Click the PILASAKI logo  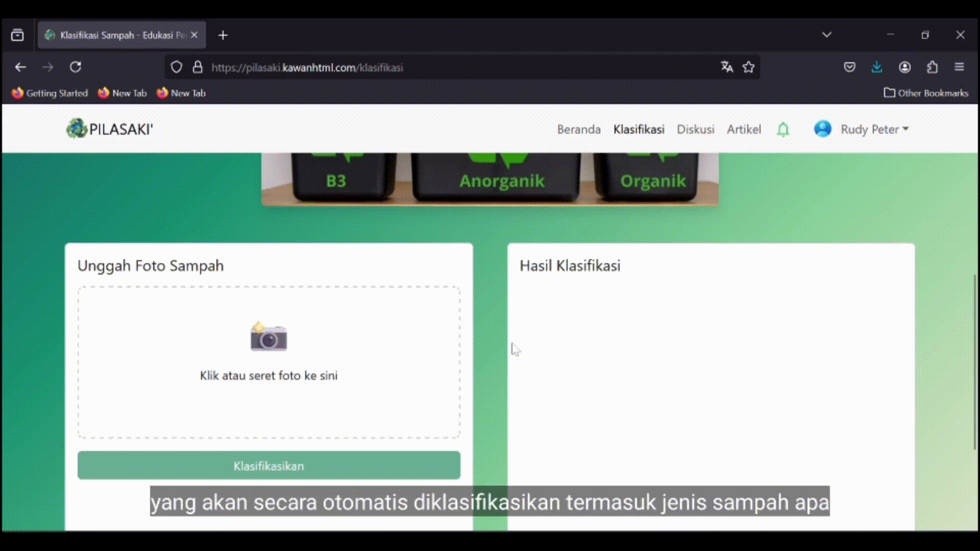click(110, 129)
